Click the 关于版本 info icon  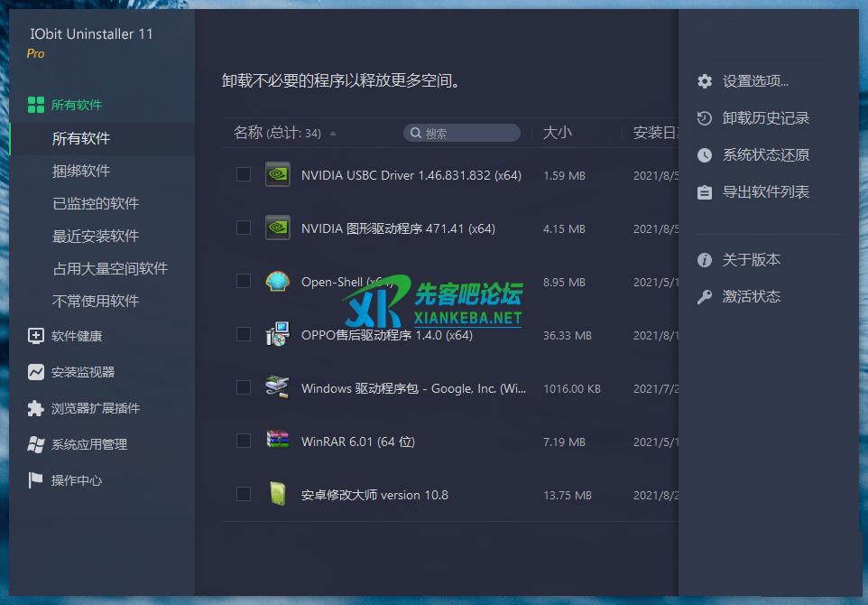coord(705,260)
